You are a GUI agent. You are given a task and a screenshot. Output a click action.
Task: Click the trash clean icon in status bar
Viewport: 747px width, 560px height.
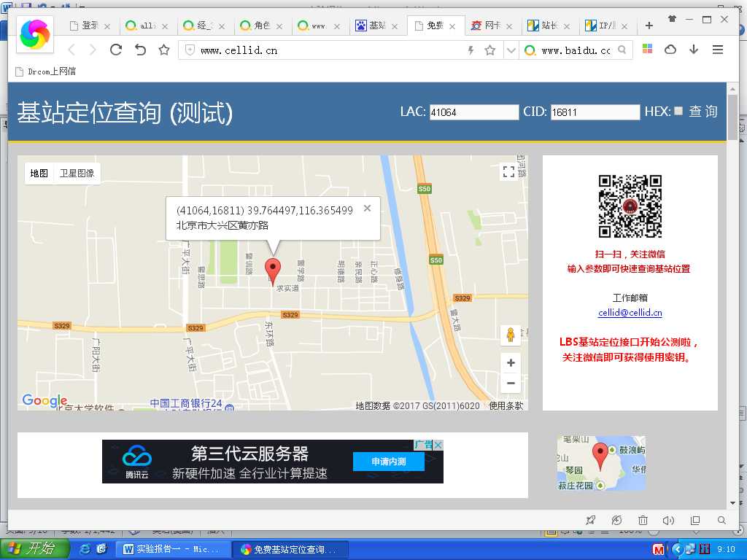pos(643,520)
